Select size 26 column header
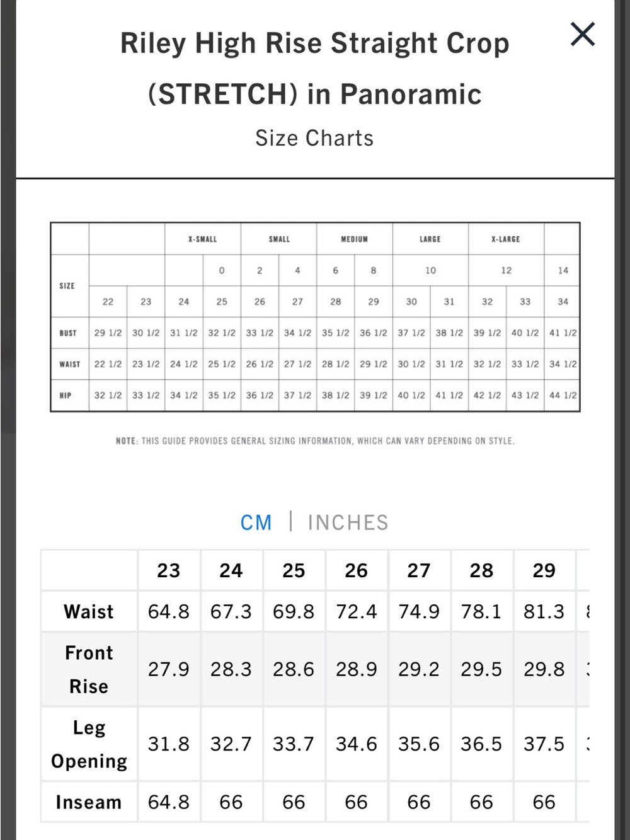Screen dimensions: 630x840 [x=357, y=570]
